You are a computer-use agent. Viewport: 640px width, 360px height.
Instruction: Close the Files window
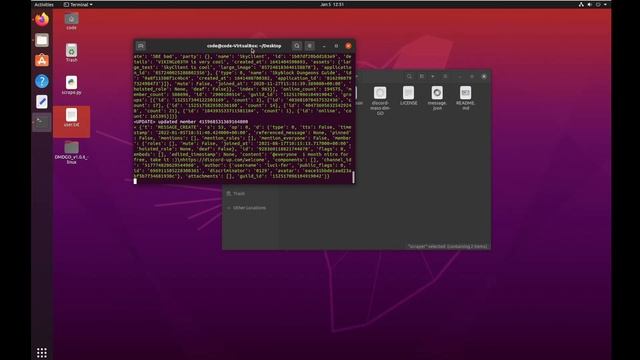pos(484,76)
